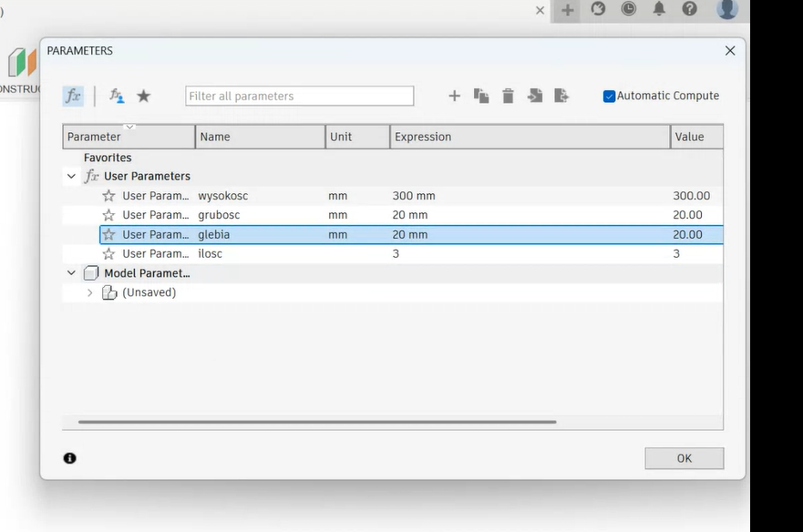Click the Filter all parameters search field
803x532 pixels.
tap(299, 96)
